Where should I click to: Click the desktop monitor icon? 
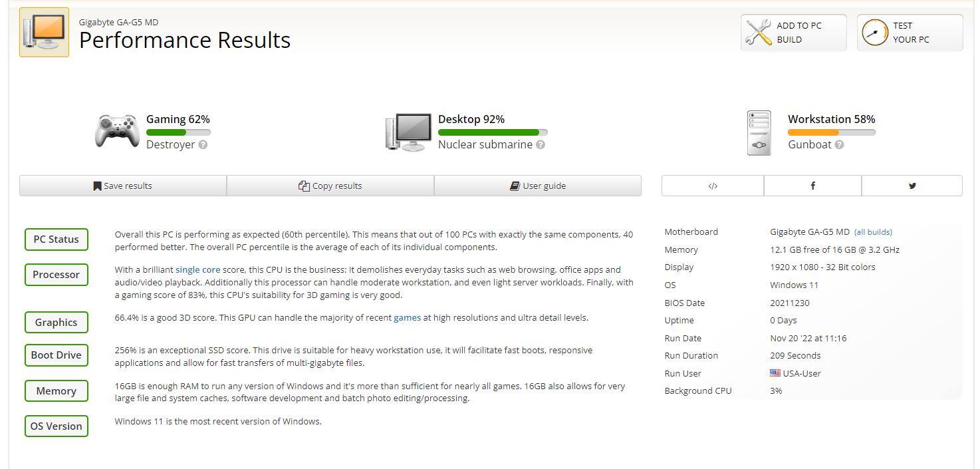[408, 132]
